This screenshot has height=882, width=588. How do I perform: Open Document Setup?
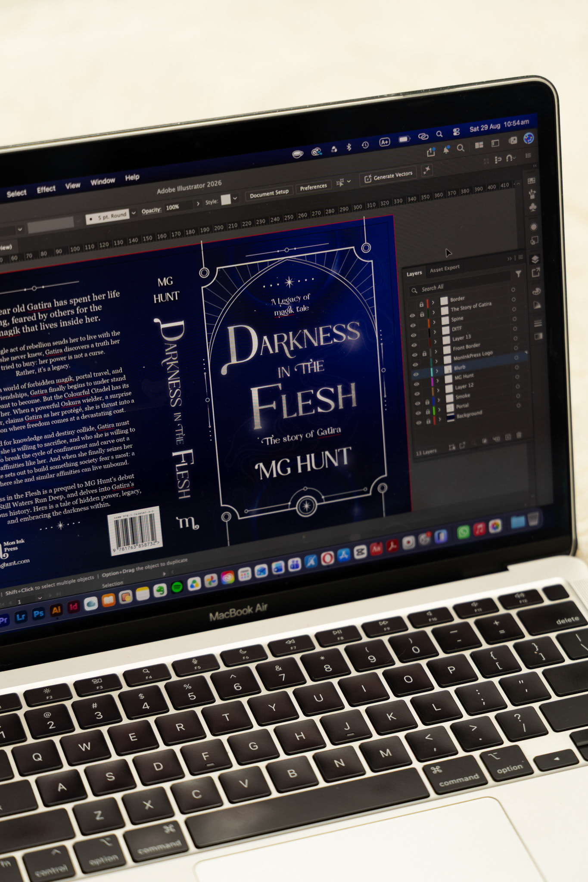pyautogui.click(x=269, y=193)
